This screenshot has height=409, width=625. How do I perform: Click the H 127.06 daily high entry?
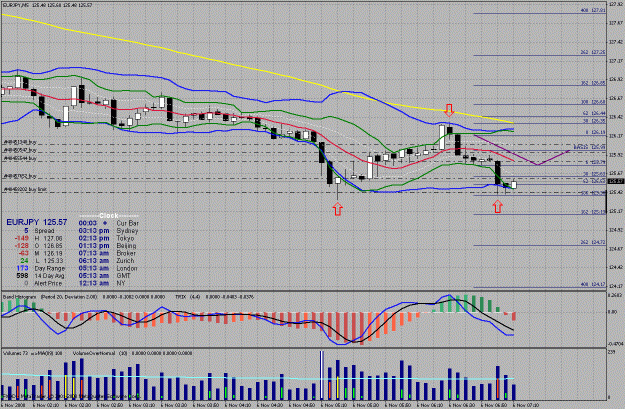[38, 238]
